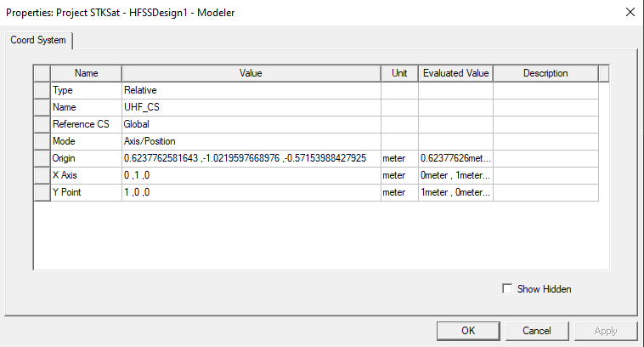Edit the Y Point value field
Screen dimensions: 644x347
point(251,192)
